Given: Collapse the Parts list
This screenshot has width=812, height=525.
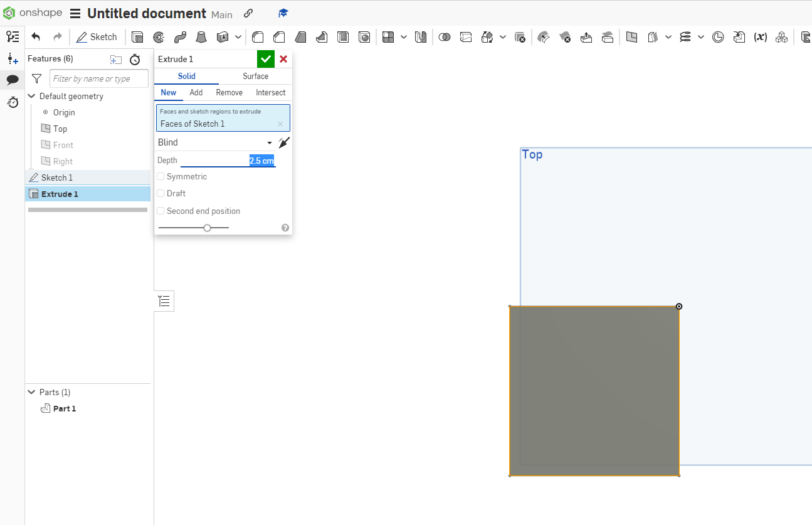Looking at the screenshot, I should [x=31, y=392].
